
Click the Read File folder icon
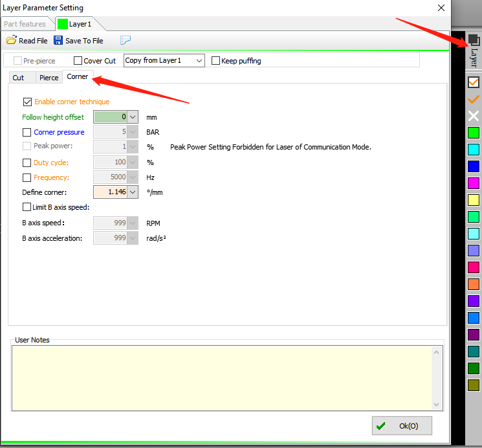(12, 40)
